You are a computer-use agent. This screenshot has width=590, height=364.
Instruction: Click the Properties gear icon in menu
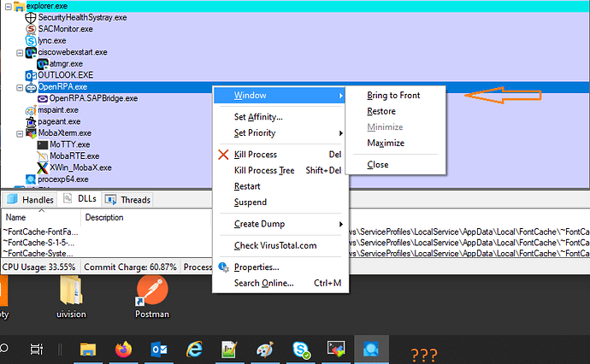[223, 267]
